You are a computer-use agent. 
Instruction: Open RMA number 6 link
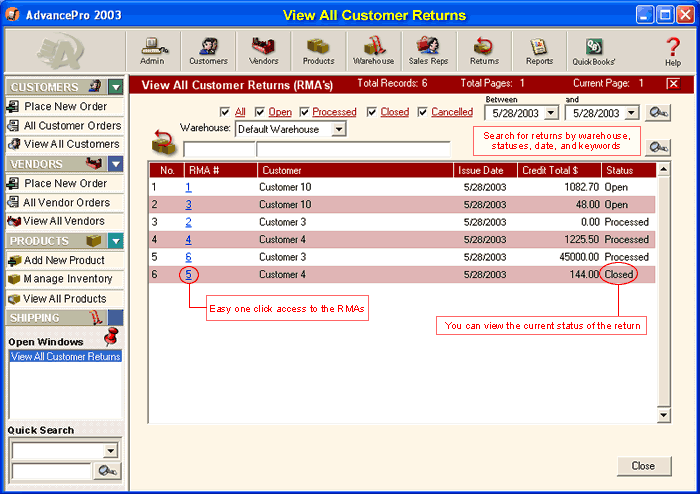tap(188, 257)
